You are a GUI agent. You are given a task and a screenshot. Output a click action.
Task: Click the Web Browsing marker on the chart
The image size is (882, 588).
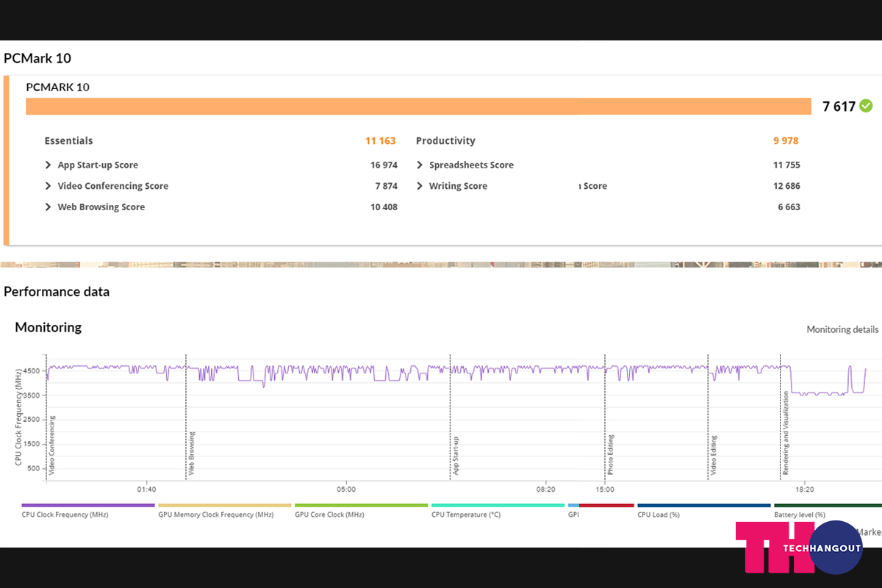click(x=192, y=453)
